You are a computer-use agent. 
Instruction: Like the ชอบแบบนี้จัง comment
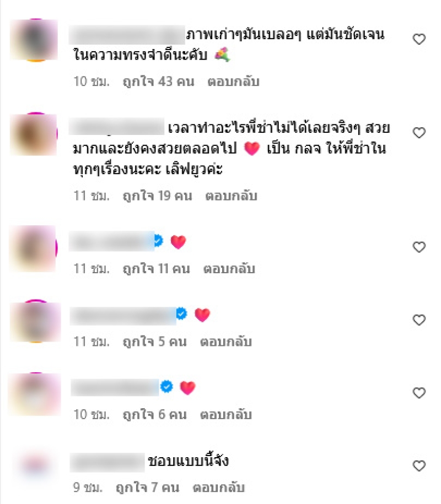coord(419,466)
